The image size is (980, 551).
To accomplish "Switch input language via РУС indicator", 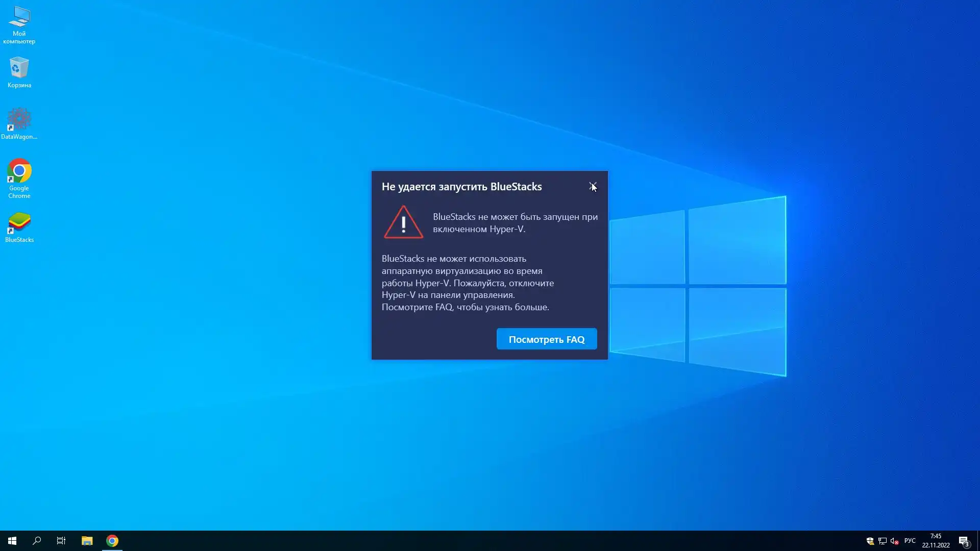I will tap(910, 541).
